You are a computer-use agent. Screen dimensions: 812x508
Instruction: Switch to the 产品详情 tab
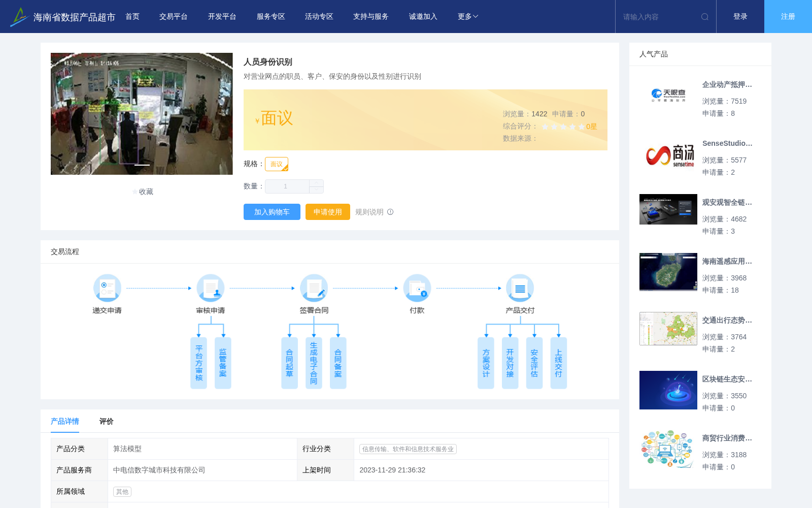point(65,421)
